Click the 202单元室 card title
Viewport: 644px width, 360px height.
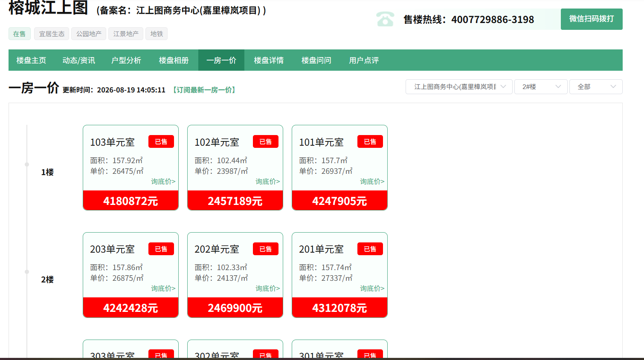(217, 249)
